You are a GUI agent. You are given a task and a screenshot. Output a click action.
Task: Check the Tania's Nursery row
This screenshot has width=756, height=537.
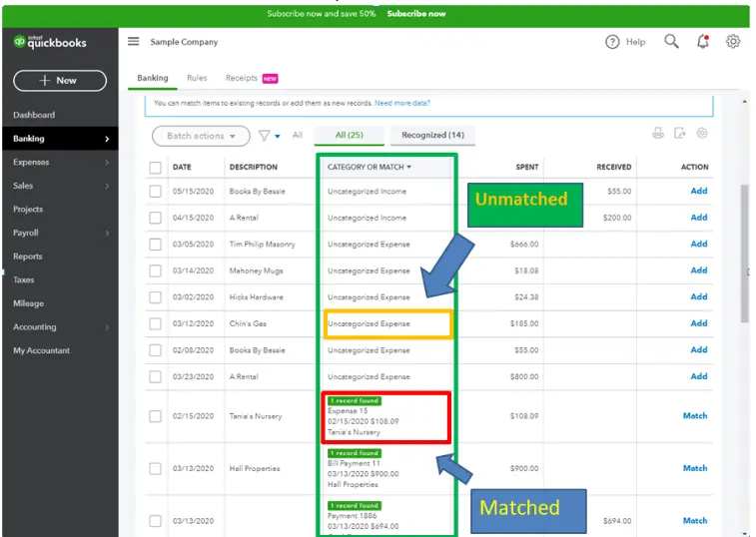pos(155,416)
